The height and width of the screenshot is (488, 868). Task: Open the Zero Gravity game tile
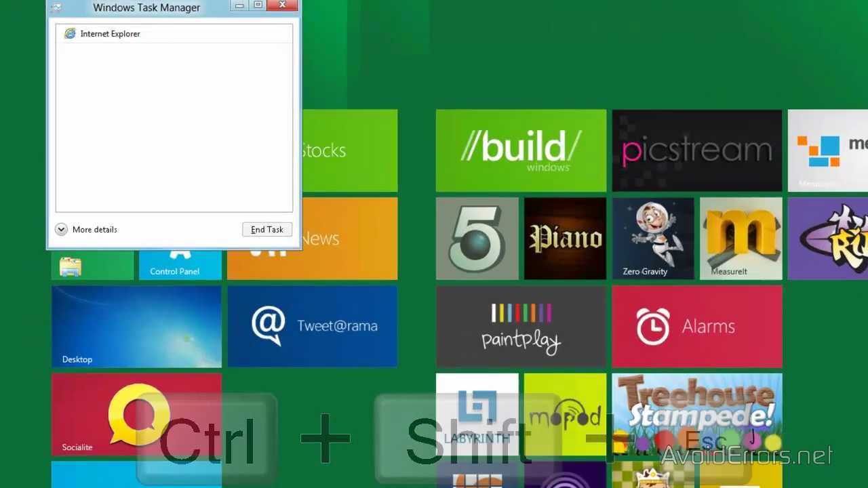point(653,239)
